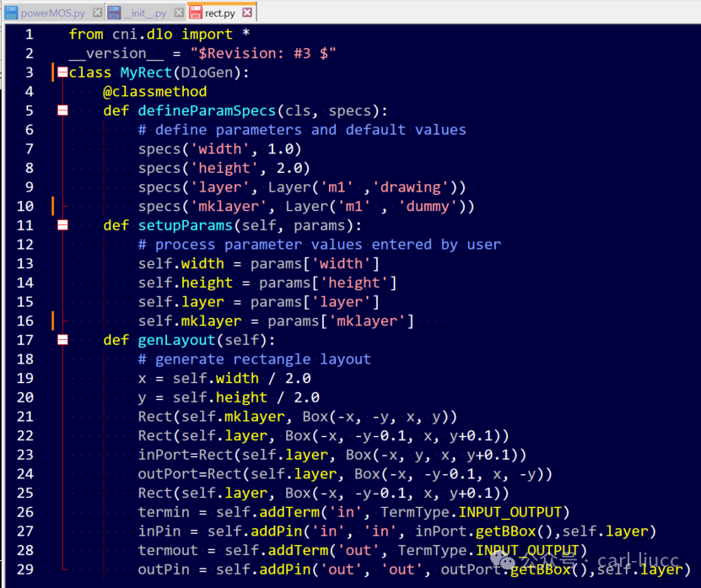Image resolution: width=701 pixels, height=588 pixels.
Task: Click self.width assignment on line 13
Action: click(x=259, y=264)
